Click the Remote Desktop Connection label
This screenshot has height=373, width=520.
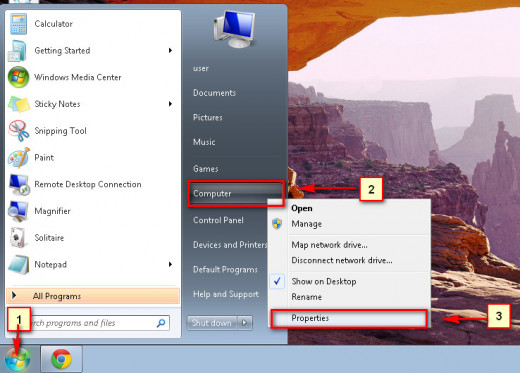[x=88, y=184]
